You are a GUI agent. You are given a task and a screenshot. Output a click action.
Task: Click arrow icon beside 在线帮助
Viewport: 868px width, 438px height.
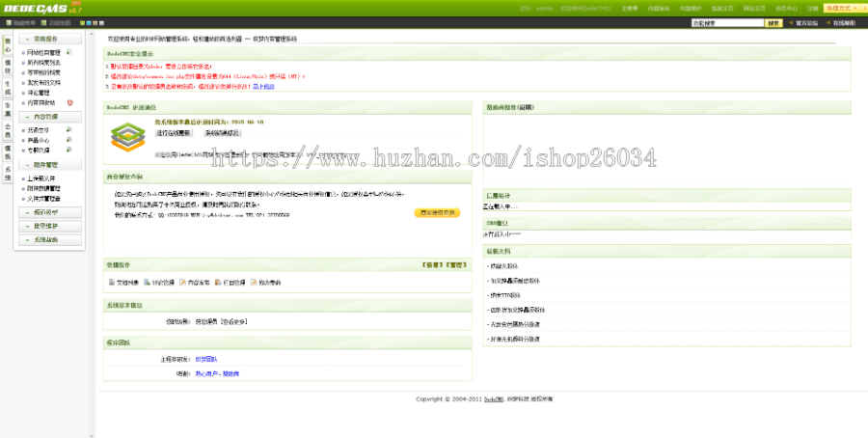(x=828, y=23)
